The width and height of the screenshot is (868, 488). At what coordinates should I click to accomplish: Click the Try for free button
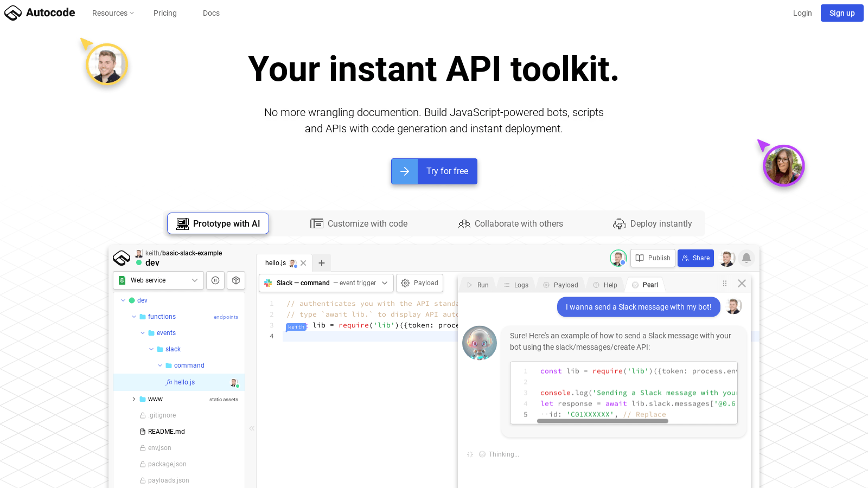(434, 171)
